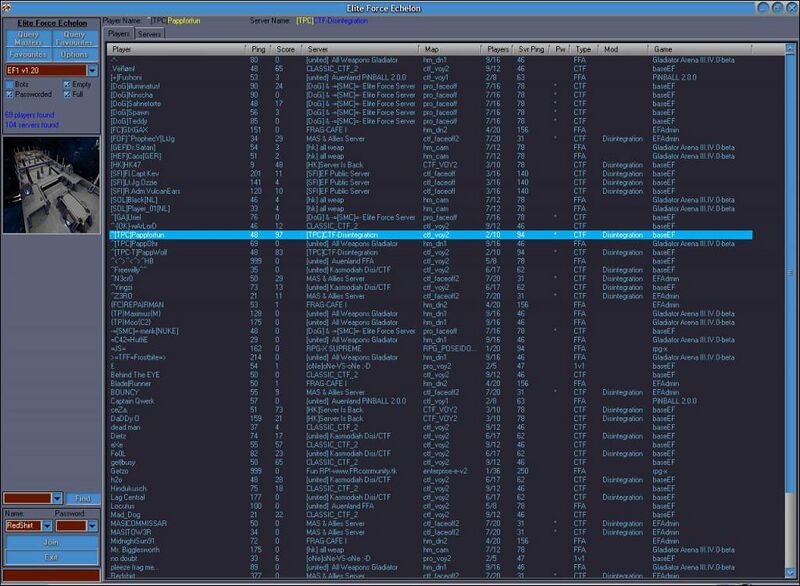The image size is (800, 586).
Task: Click the scroll-up arrow of the player list
Action: tap(790, 49)
